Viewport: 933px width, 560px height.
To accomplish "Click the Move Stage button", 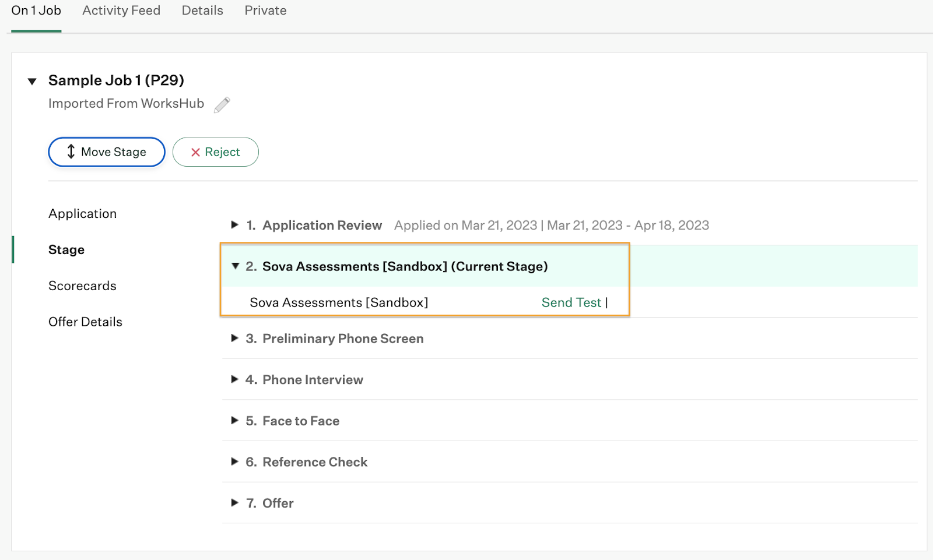I will point(107,152).
